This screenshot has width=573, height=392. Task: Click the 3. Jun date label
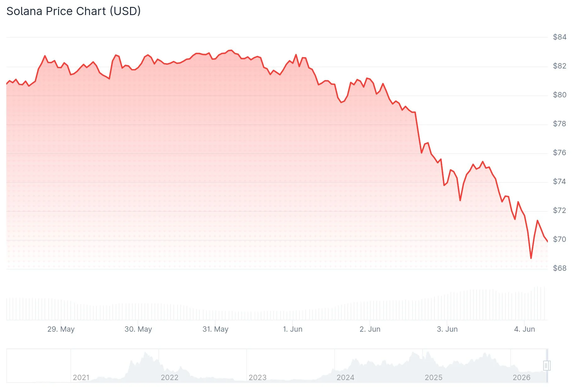(x=447, y=329)
